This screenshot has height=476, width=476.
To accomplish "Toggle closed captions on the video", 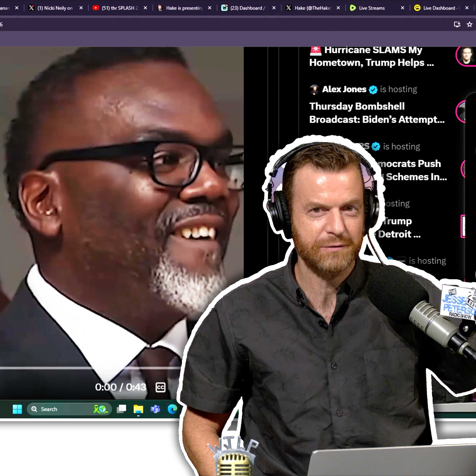I will pos(160,387).
